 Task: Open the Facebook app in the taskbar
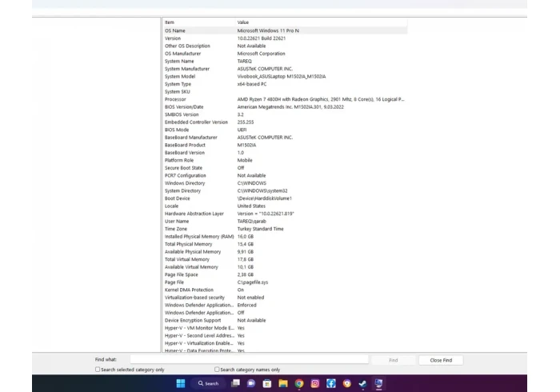[331, 383]
